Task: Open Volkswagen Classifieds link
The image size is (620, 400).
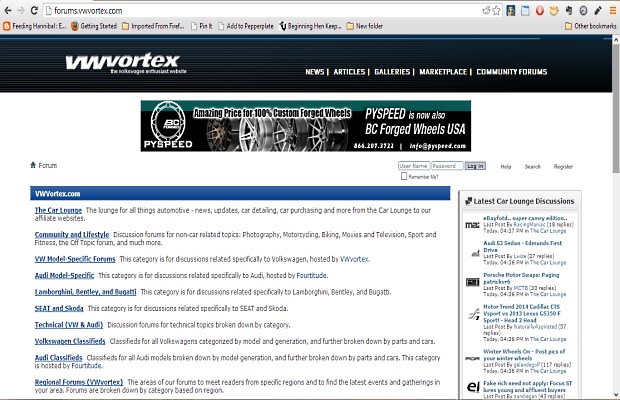Action: click(x=70, y=341)
